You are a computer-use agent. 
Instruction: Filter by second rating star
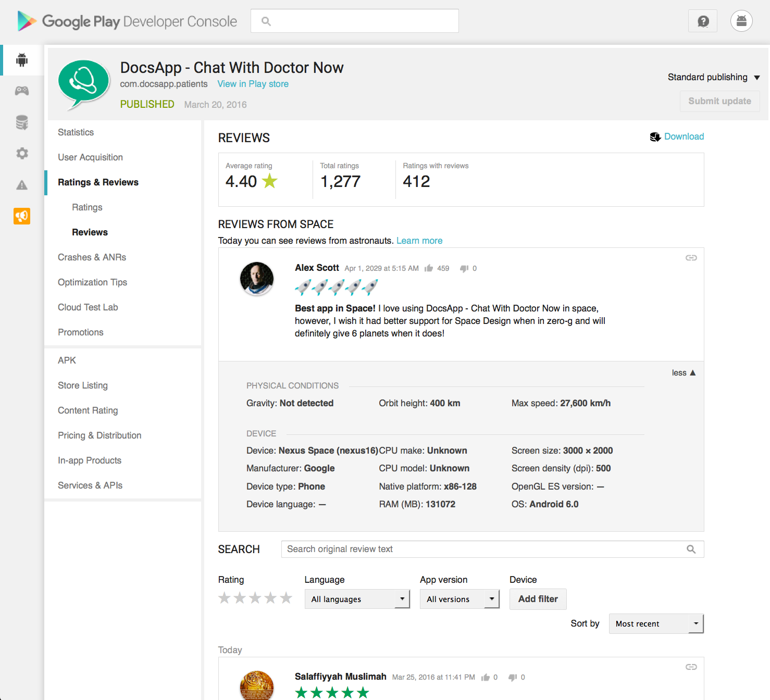click(x=240, y=598)
